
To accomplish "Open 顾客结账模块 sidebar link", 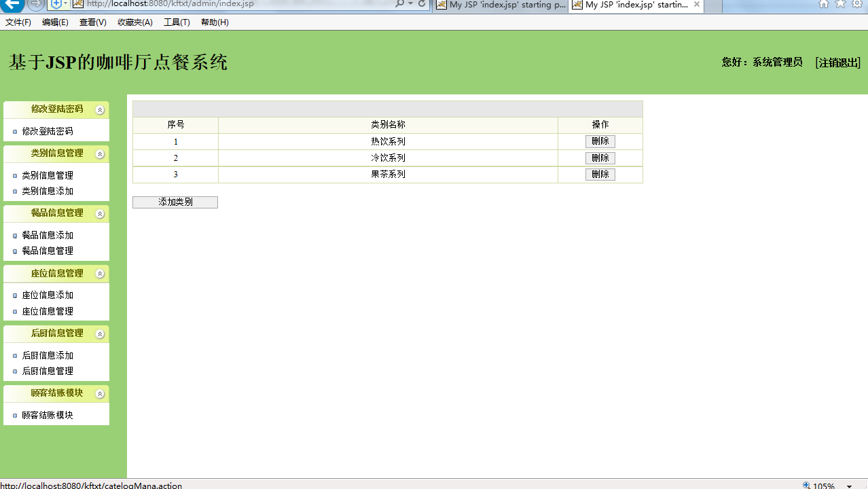I will coord(48,415).
